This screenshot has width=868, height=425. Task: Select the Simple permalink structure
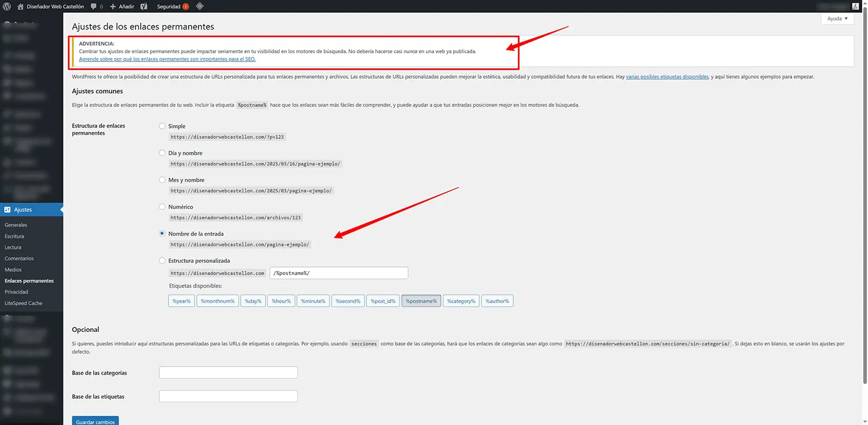pos(162,126)
